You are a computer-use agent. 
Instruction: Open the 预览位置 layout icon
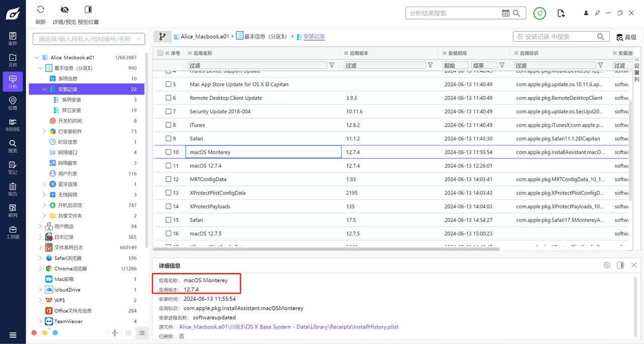coord(88,10)
